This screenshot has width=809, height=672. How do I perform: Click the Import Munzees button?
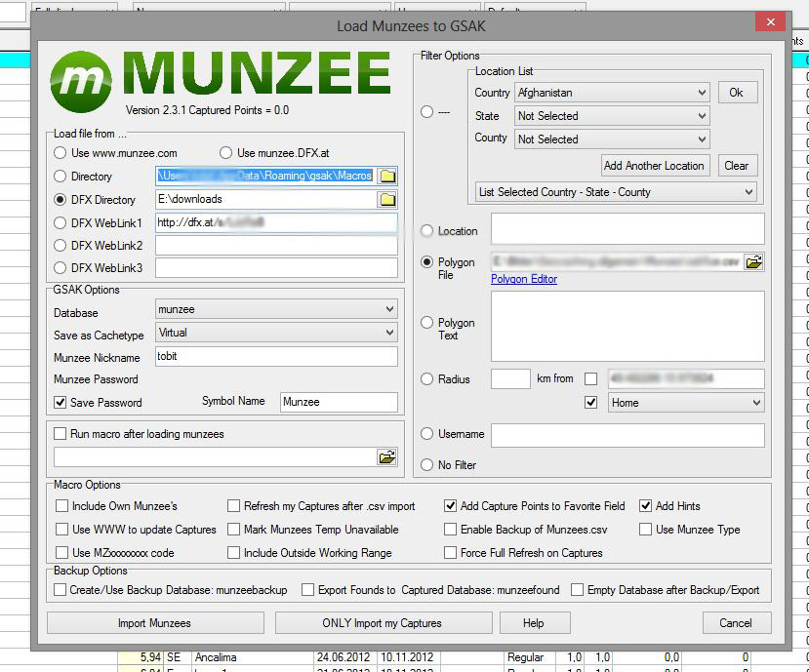pos(155,623)
